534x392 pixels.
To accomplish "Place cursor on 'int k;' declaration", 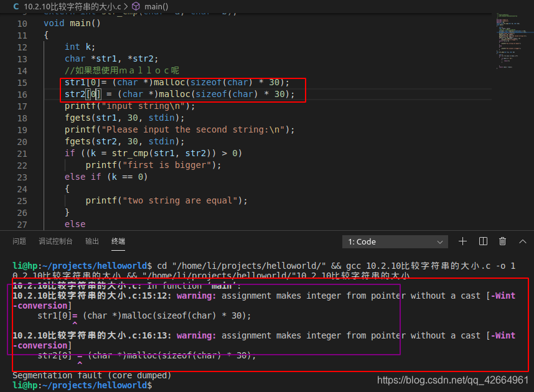I will (x=80, y=47).
